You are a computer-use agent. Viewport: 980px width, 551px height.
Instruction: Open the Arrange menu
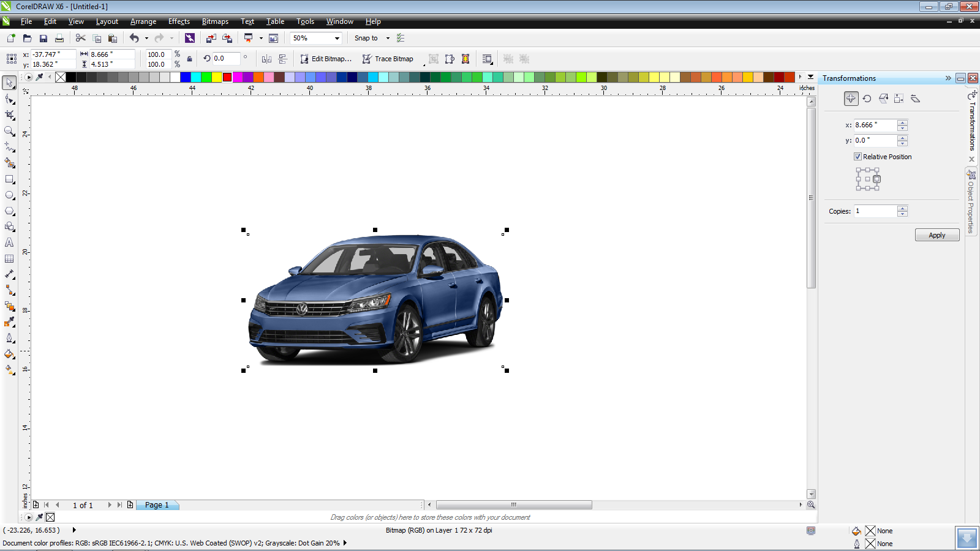click(x=143, y=21)
